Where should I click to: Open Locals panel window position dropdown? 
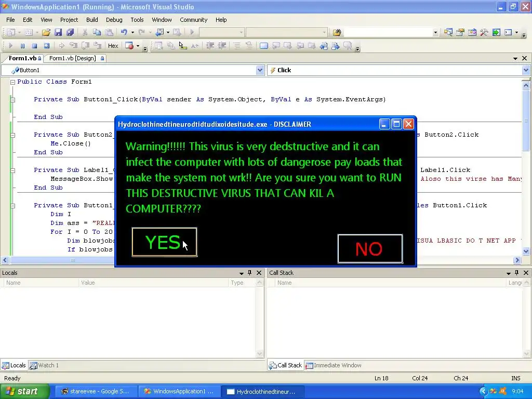coord(241,273)
